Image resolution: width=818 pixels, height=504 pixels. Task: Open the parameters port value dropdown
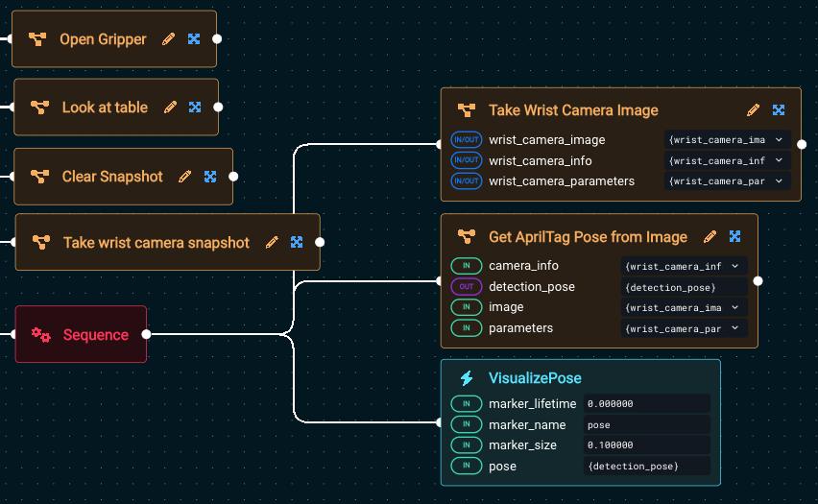coord(684,328)
